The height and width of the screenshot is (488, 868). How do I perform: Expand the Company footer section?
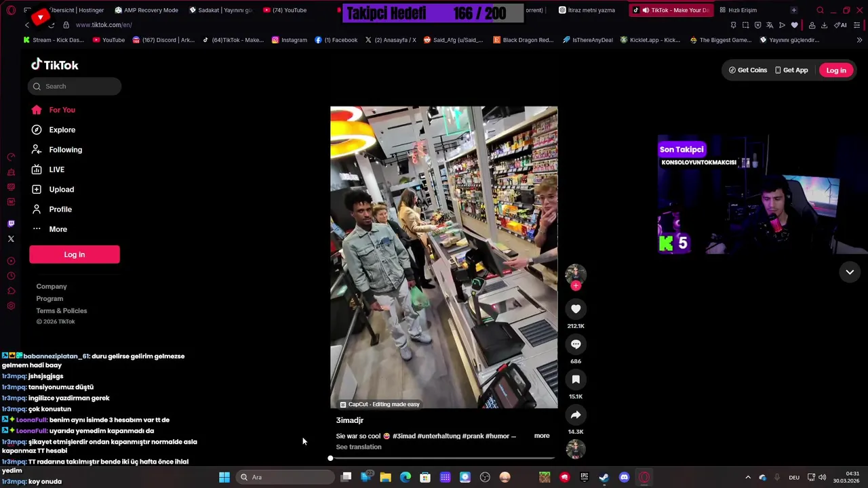52,287
